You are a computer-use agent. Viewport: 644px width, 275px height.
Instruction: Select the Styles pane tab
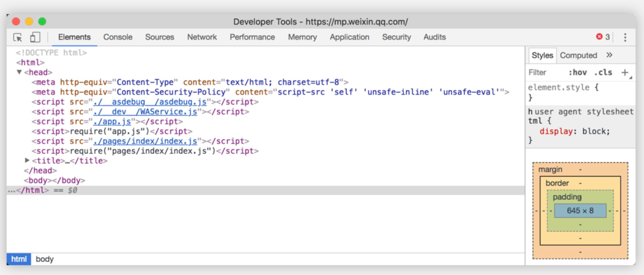(x=542, y=55)
